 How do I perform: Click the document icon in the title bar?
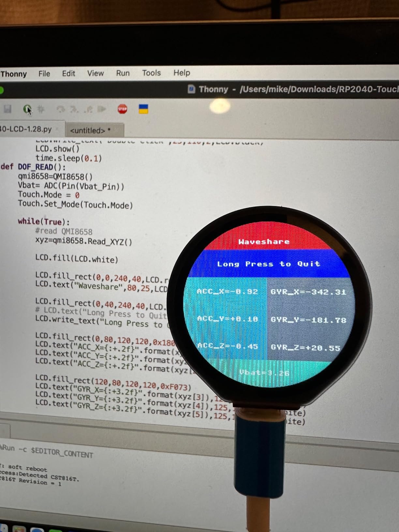[192, 89]
